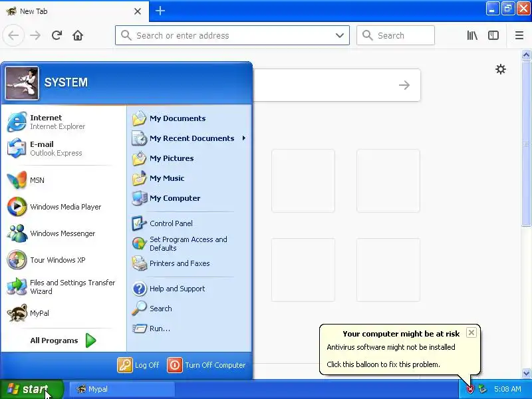Screen dimensions: 532x399
Task: Click the browser Back arrow button
Action: coord(13,35)
